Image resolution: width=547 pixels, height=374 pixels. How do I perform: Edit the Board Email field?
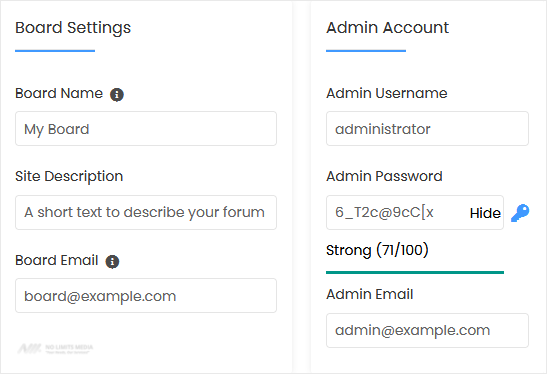[146, 296]
